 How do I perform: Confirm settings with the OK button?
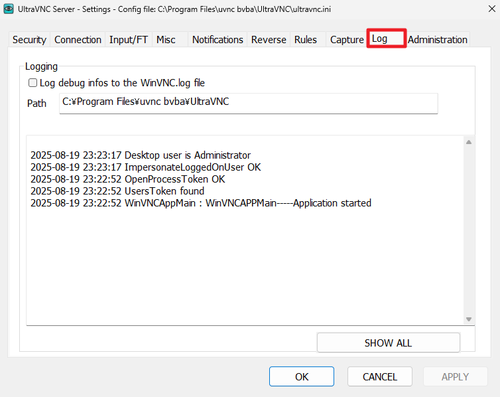pyautogui.click(x=302, y=377)
